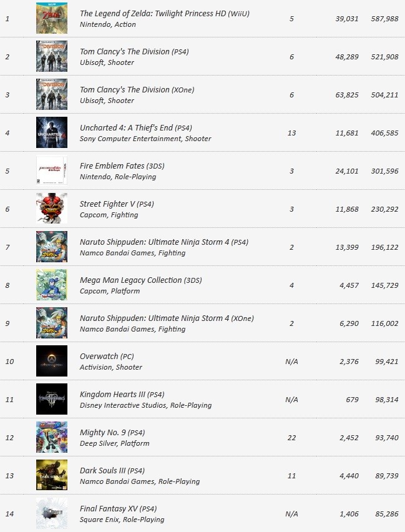Open Fire Emblem Fates box art

click(52, 170)
